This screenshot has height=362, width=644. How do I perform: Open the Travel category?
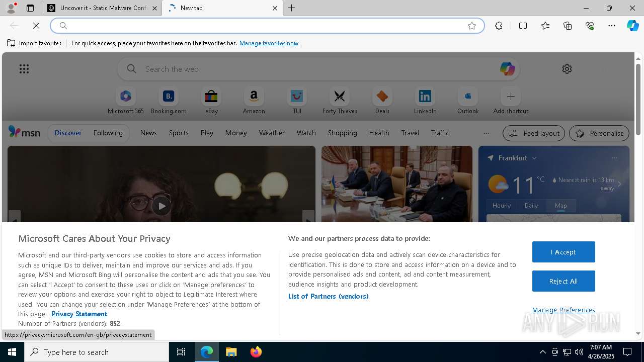tap(410, 133)
